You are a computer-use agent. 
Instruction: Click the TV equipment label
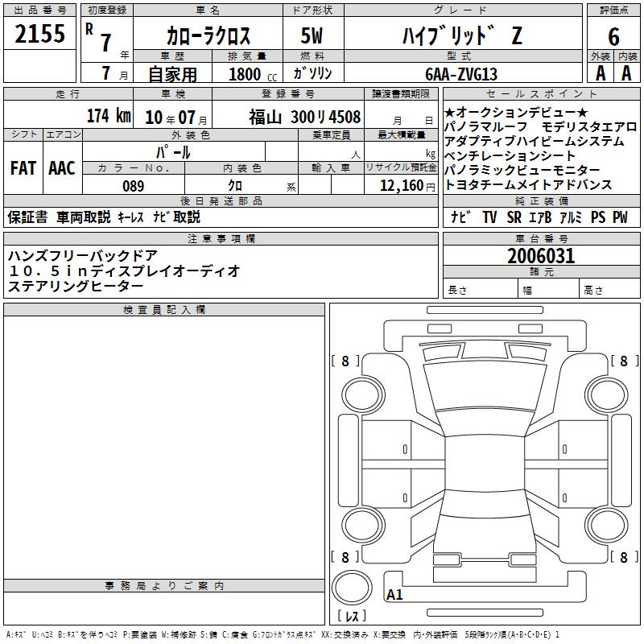point(489,217)
